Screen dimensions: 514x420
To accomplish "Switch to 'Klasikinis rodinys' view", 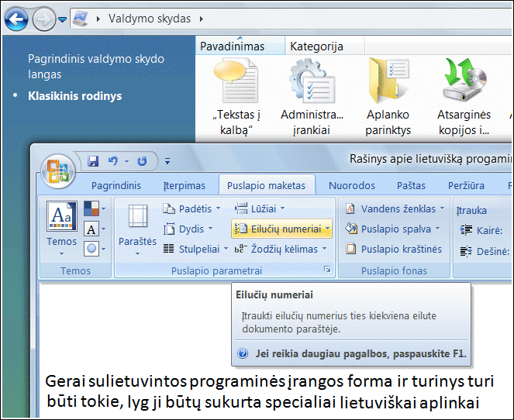I will 74,96.
